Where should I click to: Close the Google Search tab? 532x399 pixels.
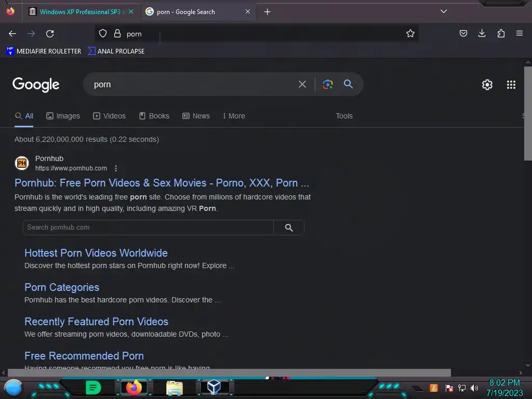click(248, 11)
